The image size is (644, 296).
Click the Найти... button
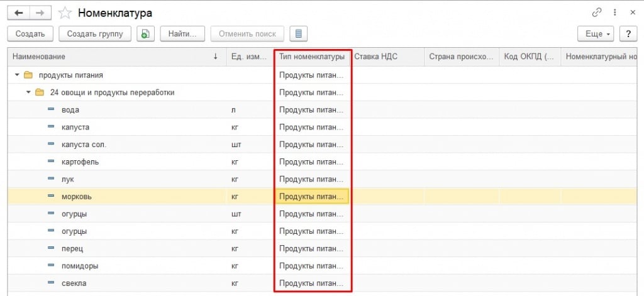coord(183,33)
